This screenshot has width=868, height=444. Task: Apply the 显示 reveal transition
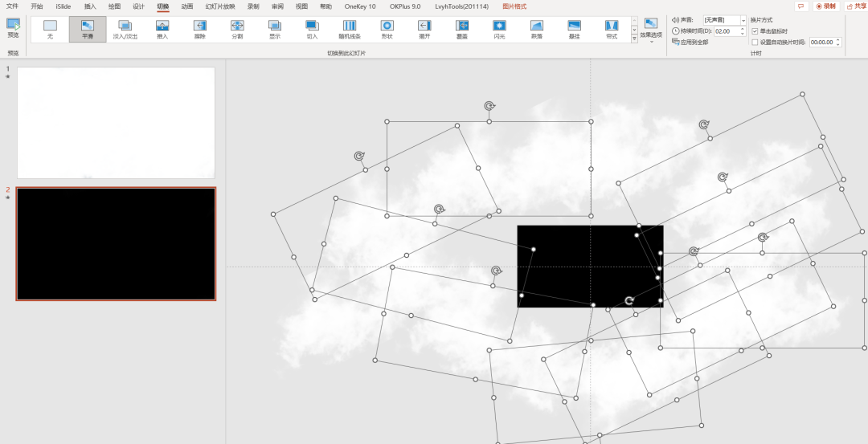275,29
